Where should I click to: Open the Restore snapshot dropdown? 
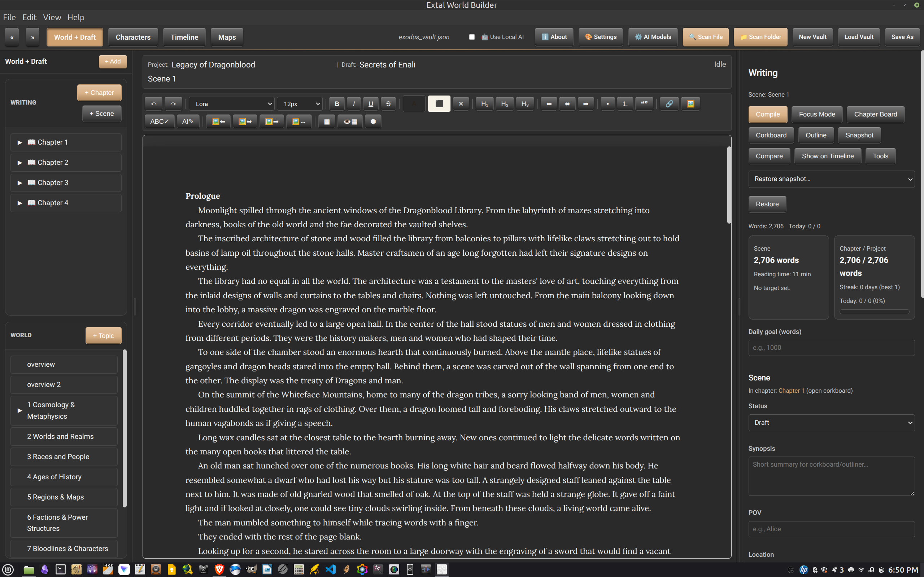[831, 179]
